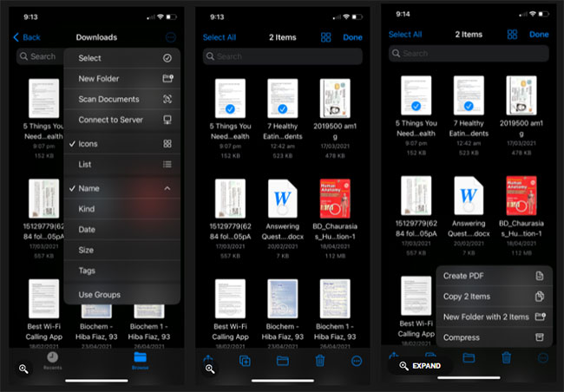The image size is (564, 392).
Task: Select Answering Quest docx circle in middle screen
Action: click(x=283, y=209)
